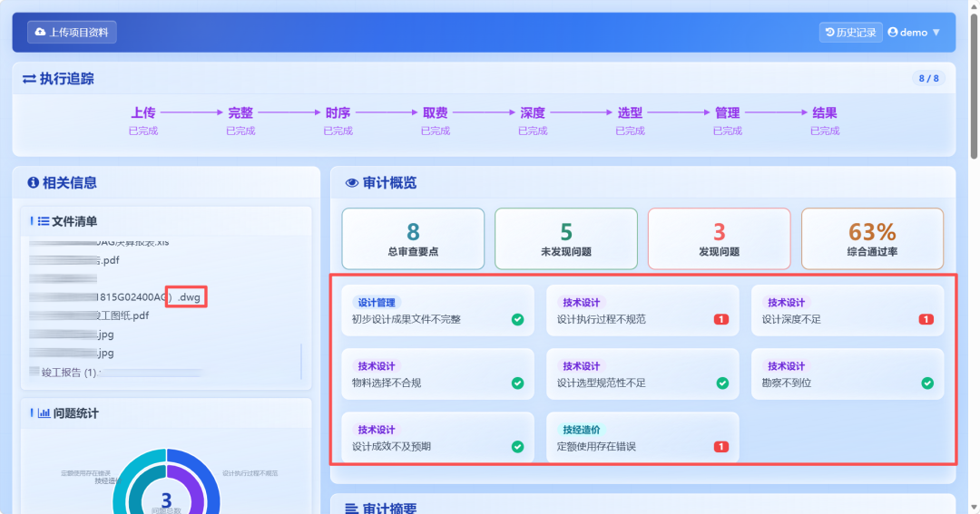Select the 竣工报告 (1) file entry

tap(116, 373)
